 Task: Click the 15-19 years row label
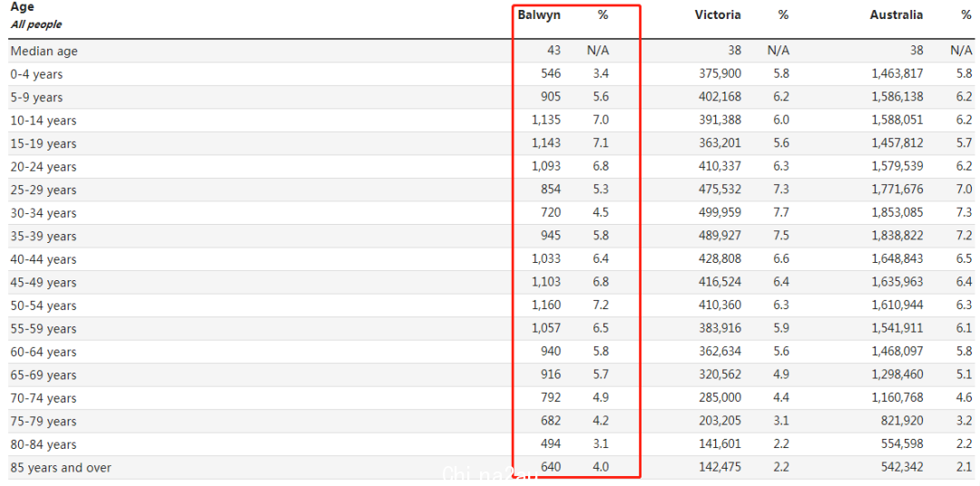[44, 144]
